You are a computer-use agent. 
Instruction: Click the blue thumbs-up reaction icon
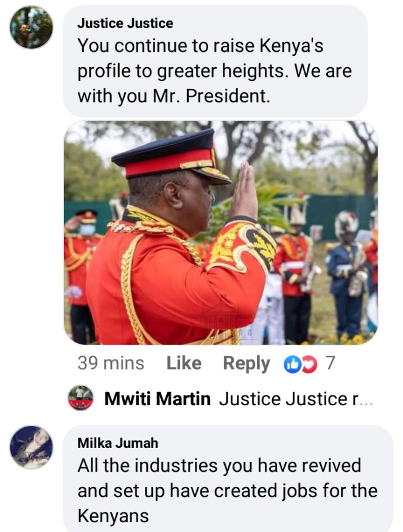pos(292,364)
